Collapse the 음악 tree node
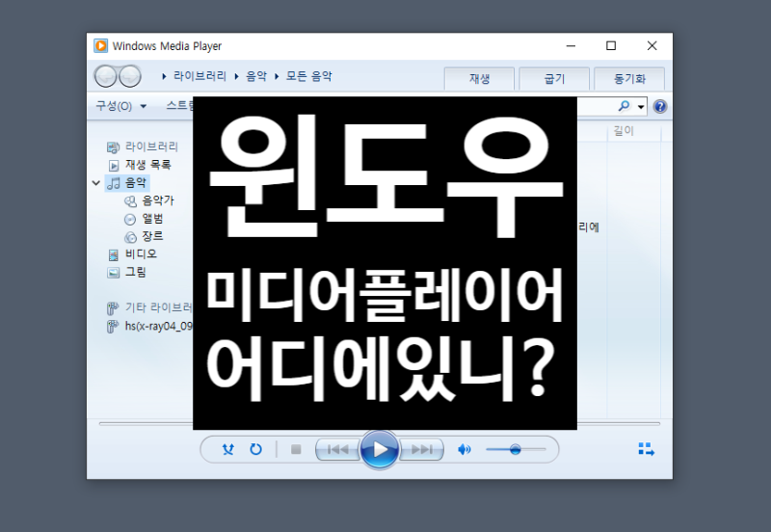This screenshot has height=532, width=771. click(95, 183)
